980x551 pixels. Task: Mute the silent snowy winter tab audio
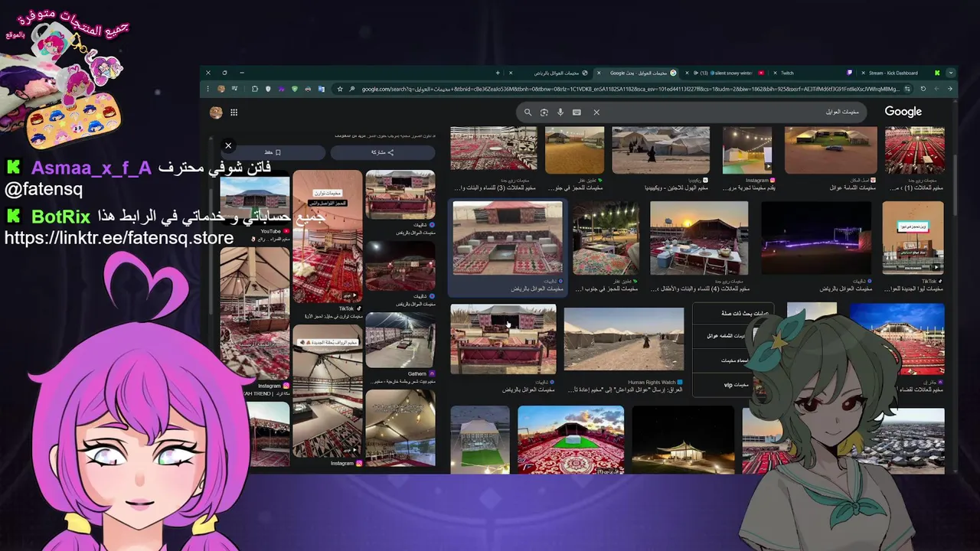[x=695, y=73]
